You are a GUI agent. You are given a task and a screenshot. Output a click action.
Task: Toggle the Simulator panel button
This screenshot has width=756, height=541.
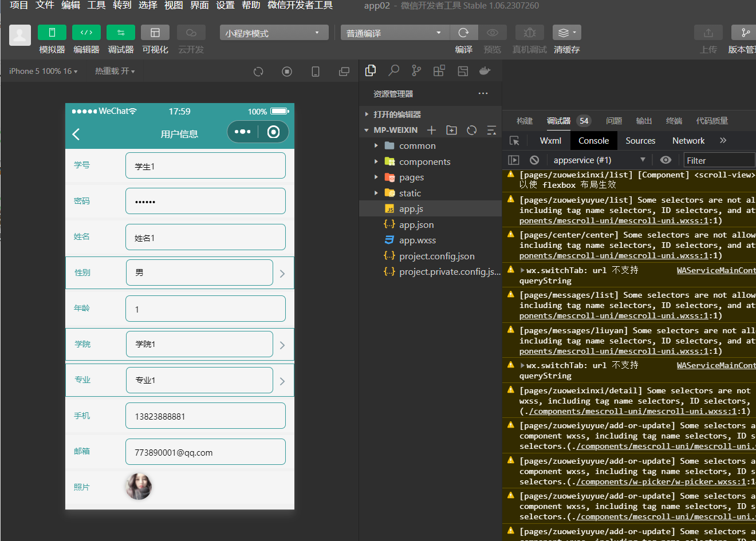tap(52, 33)
